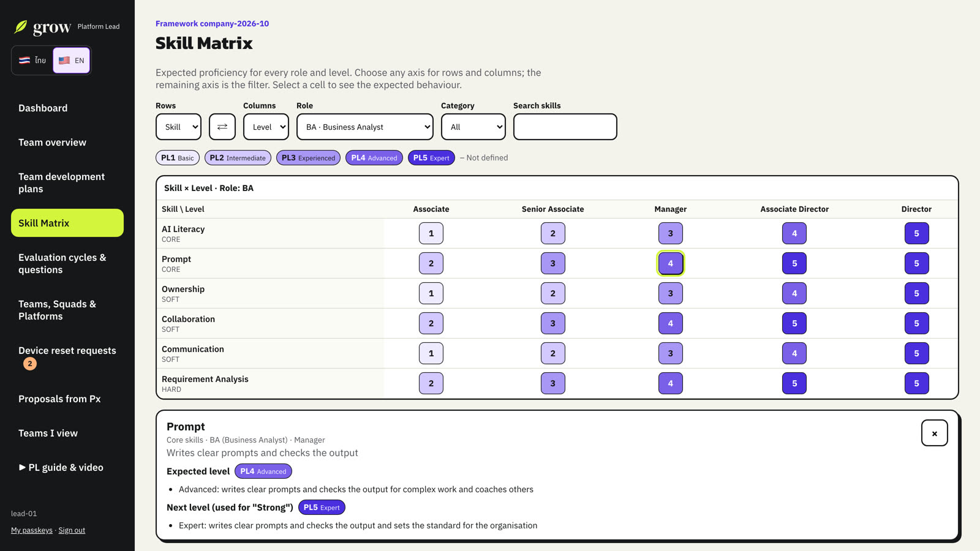Select Communication Director cell

(x=917, y=353)
